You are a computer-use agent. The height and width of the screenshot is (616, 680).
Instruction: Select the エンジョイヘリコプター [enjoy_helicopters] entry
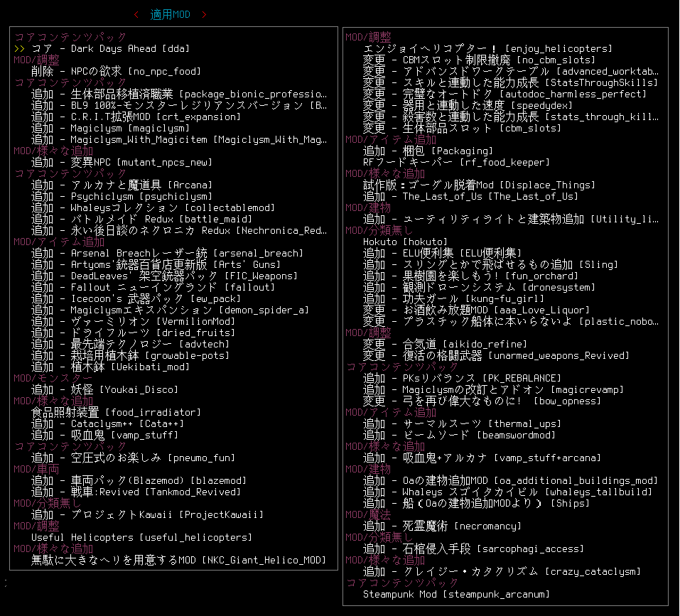click(487, 48)
